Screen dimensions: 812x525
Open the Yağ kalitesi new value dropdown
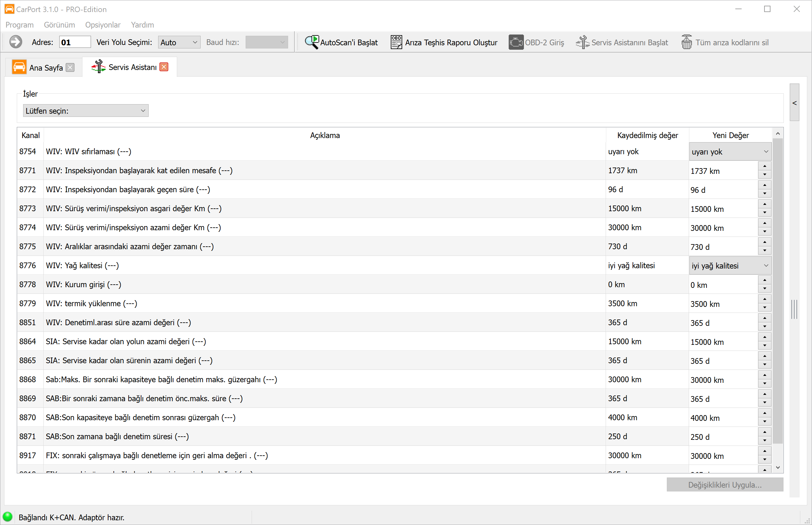(730, 266)
